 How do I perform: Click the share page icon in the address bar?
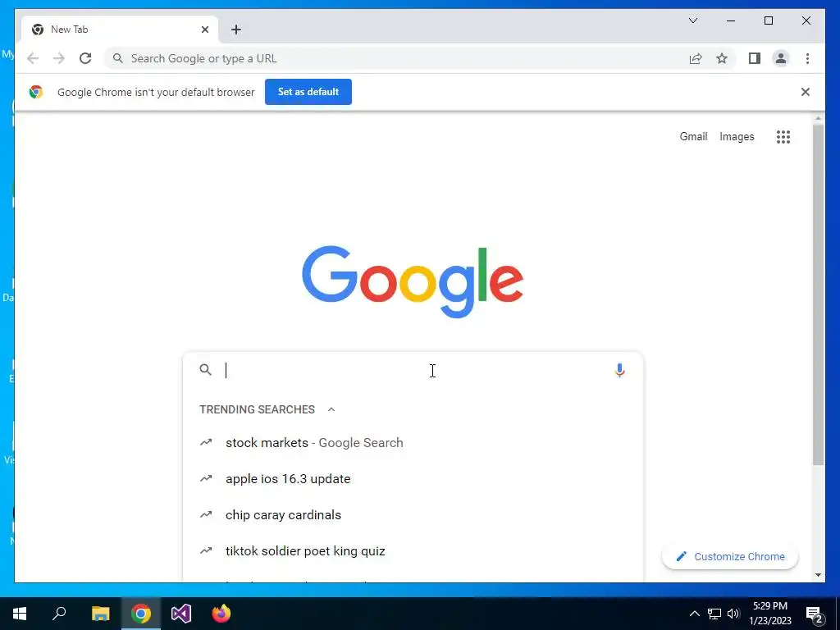coord(696,58)
